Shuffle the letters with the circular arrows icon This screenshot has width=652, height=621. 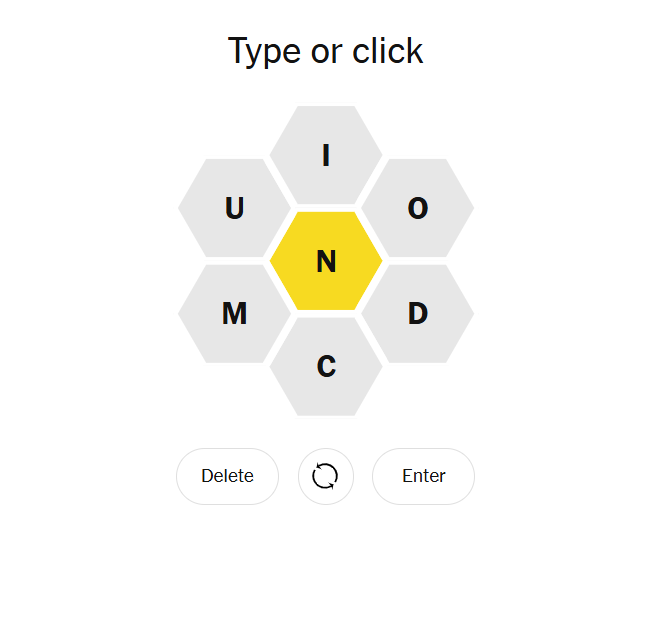coord(325,476)
